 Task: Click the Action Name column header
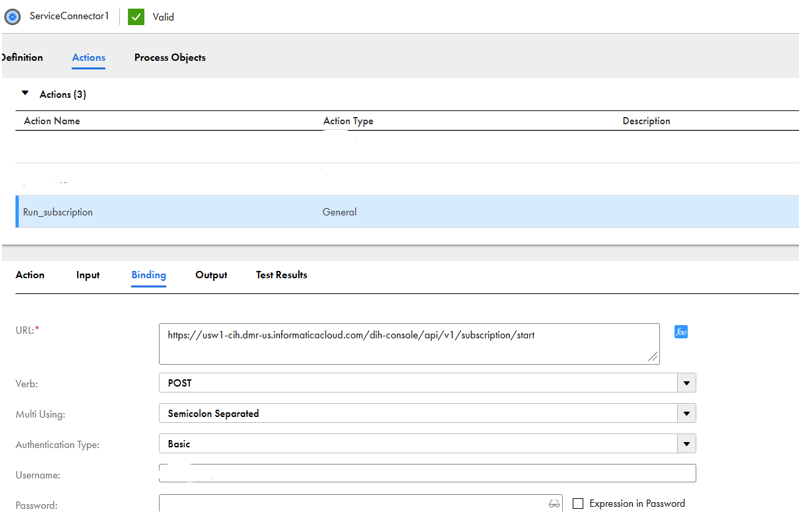[x=52, y=121]
